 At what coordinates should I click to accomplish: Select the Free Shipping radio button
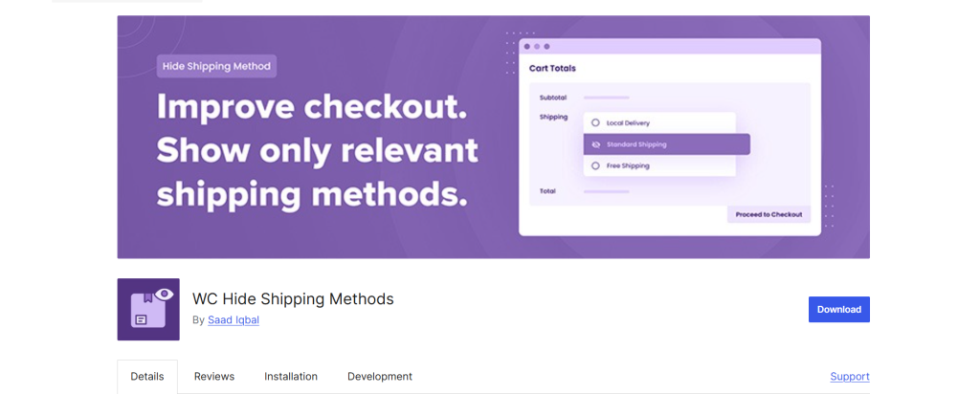coord(595,165)
